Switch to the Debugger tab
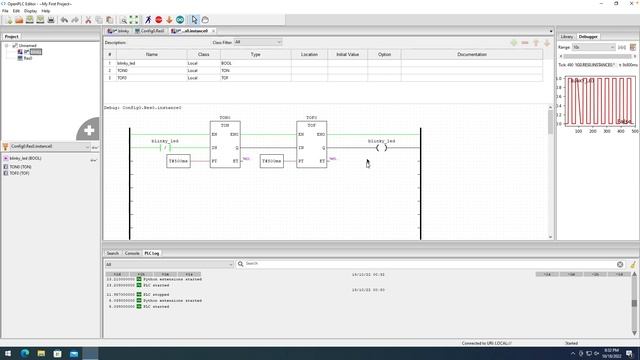Image resolution: width=640 pixels, height=360 pixels. tap(588, 37)
